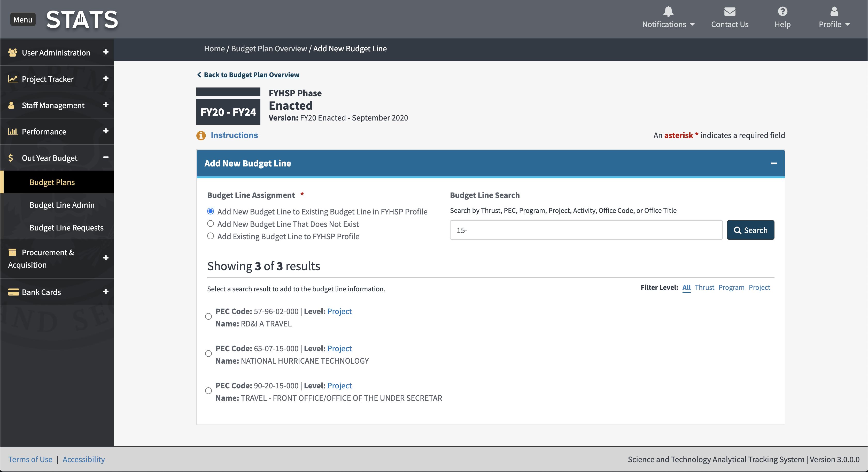
Task: Open Help via question mark icon
Action: point(782,12)
